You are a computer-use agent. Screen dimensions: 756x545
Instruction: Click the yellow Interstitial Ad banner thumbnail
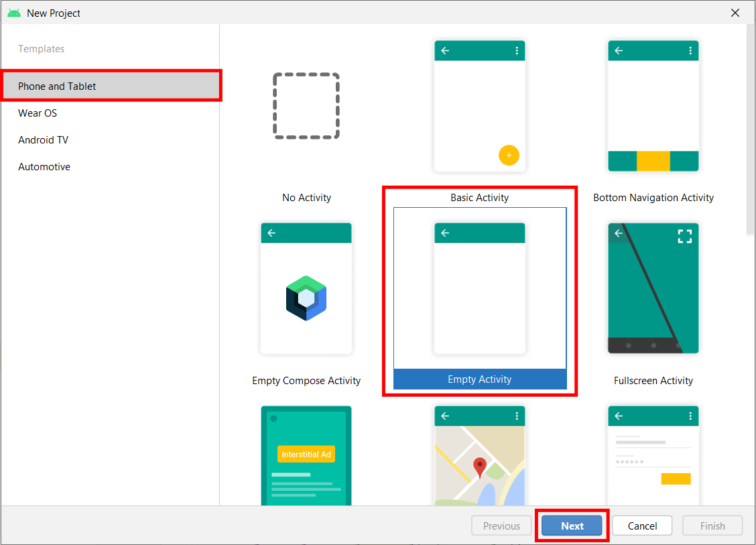click(x=306, y=454)
